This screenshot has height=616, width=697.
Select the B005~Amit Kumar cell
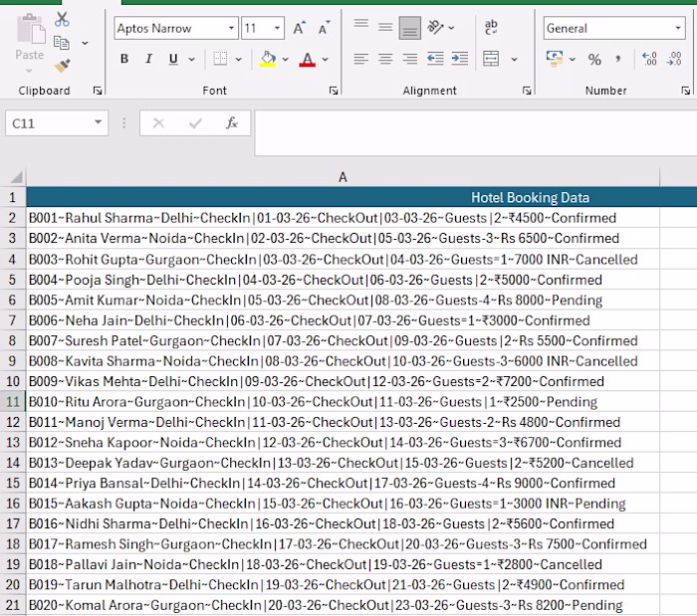(x=343, y=301)
